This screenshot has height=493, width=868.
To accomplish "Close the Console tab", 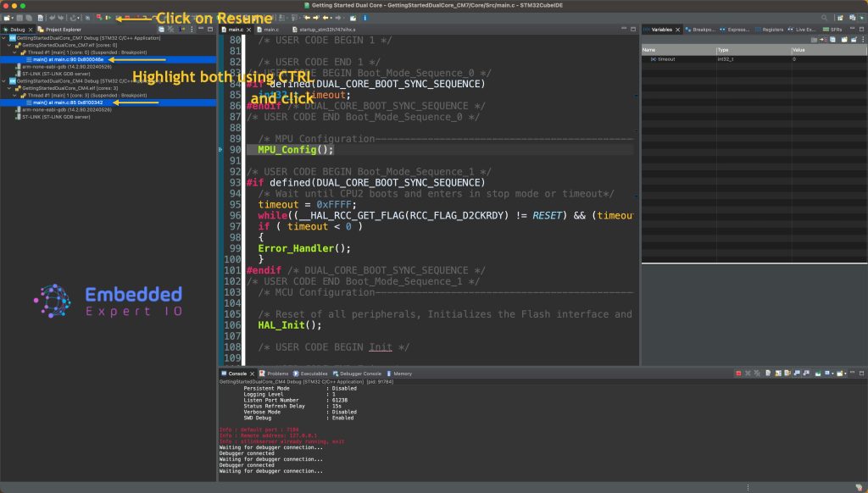I will tap(252, 374).
